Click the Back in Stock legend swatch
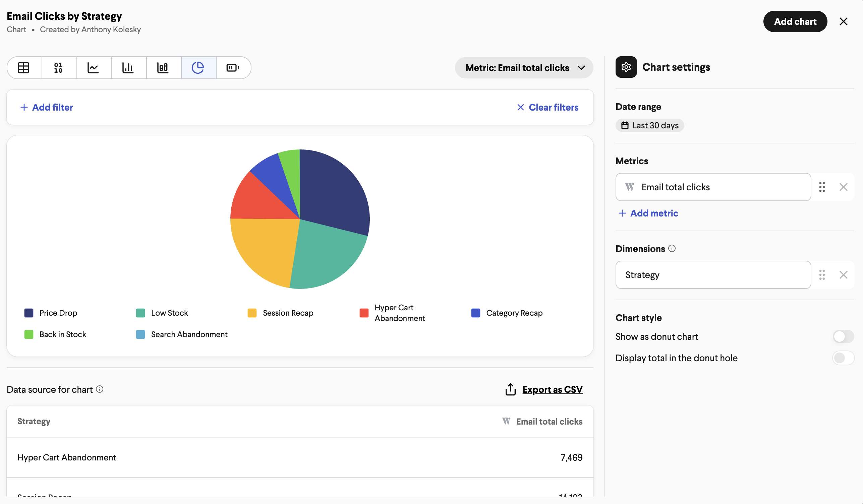This screenshot has width=863, height=504. point(29,334)
